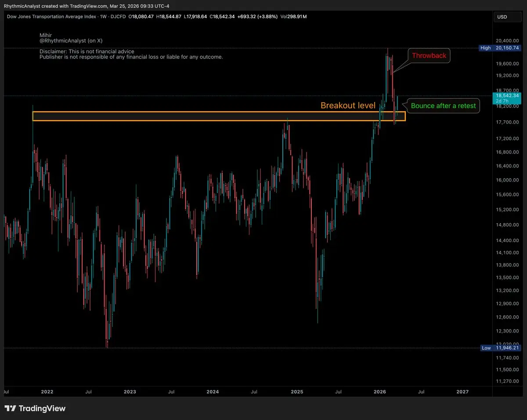The image size is (527, 420).
Task: Click the 2023 time axis label
Action: 130,391
